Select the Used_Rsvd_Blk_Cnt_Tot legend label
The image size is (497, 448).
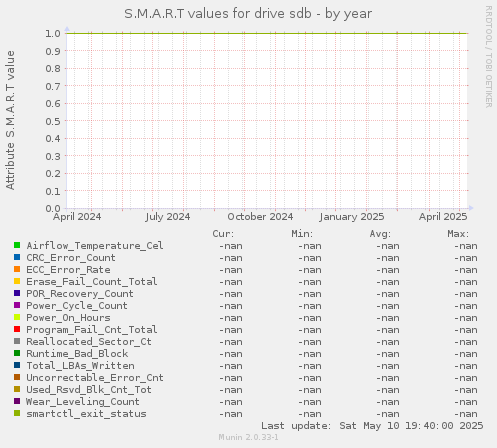(x=89, y=390)
